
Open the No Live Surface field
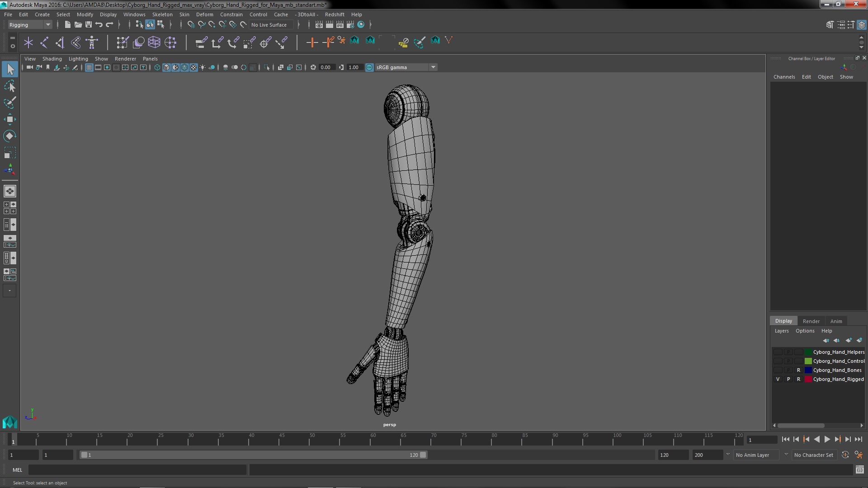pos(271,25)
